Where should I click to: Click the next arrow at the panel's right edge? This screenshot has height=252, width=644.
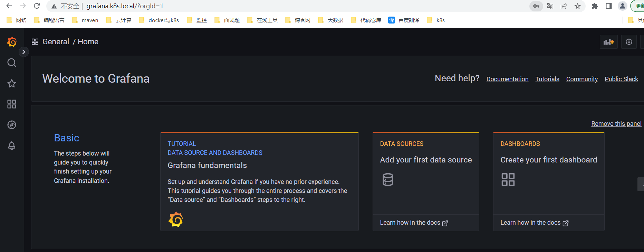pos(641,184)
